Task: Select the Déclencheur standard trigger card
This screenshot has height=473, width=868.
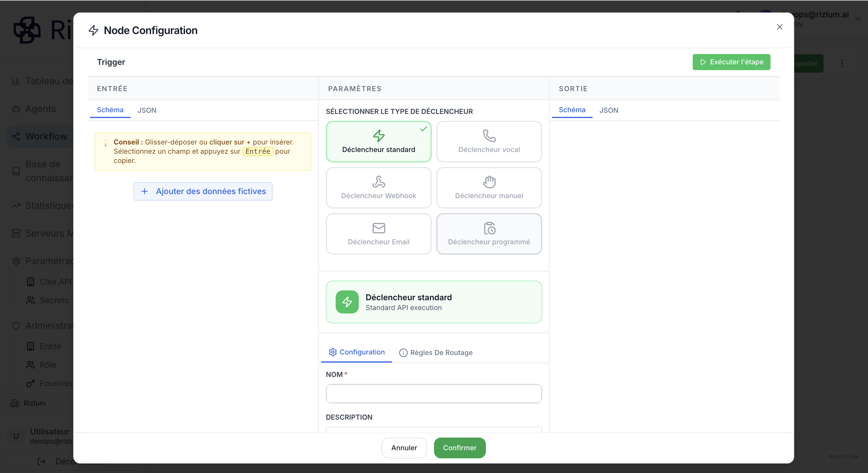Action: [x=378, y=142]
